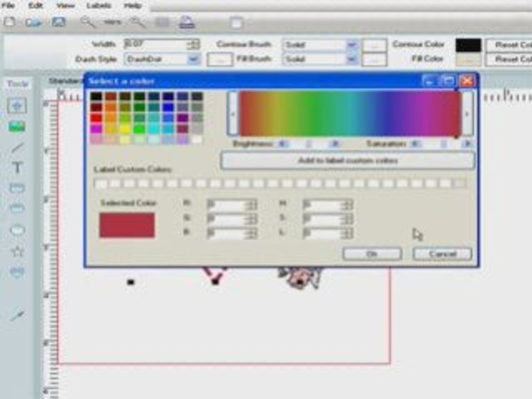Pick green in the hue gradient bar
The height and width of the screenshot is (399, 532).
click(x=315, y=114)
